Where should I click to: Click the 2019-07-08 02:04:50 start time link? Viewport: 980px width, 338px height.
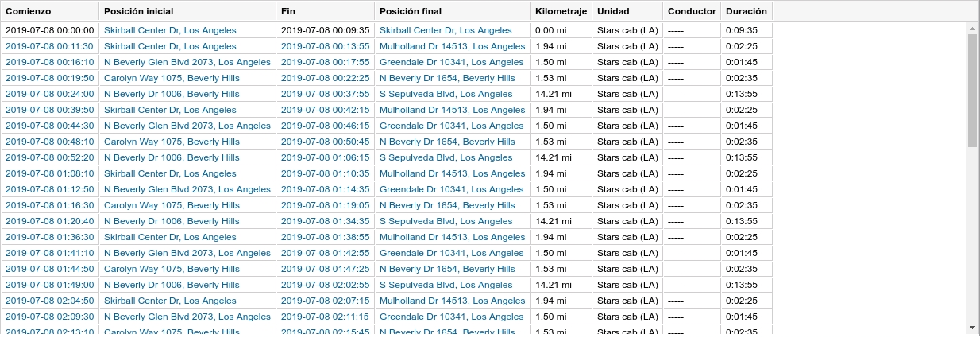[x=49, y=301]
